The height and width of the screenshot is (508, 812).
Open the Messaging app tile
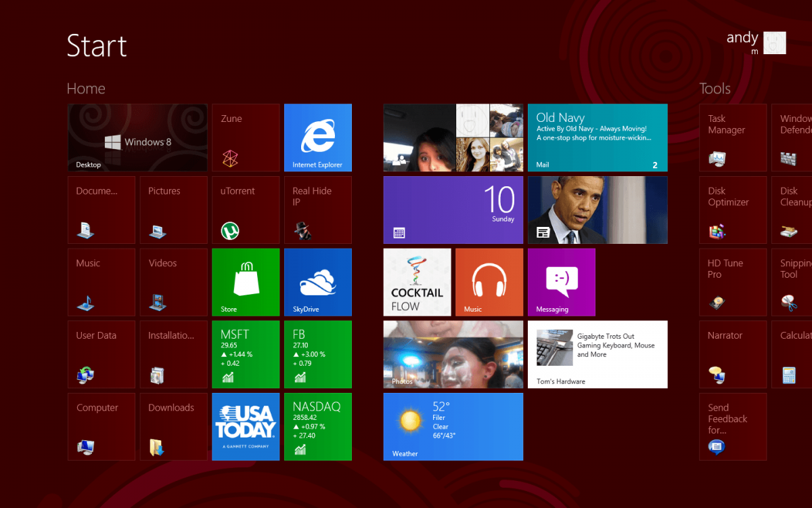tap(561, 282)
